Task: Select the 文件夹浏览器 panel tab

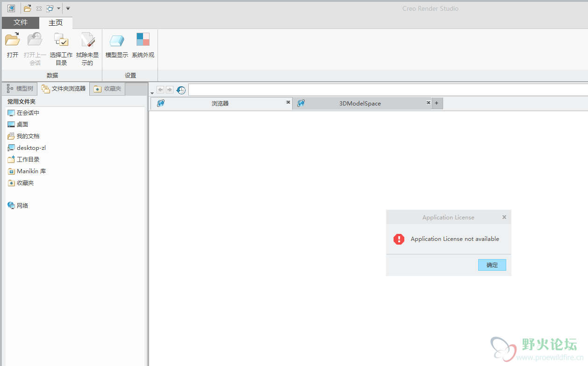Action: pyautogui.click(x=64, y=88)
